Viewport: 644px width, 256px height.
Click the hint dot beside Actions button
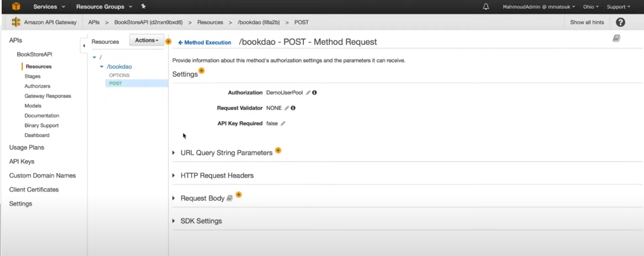[168, 42]
